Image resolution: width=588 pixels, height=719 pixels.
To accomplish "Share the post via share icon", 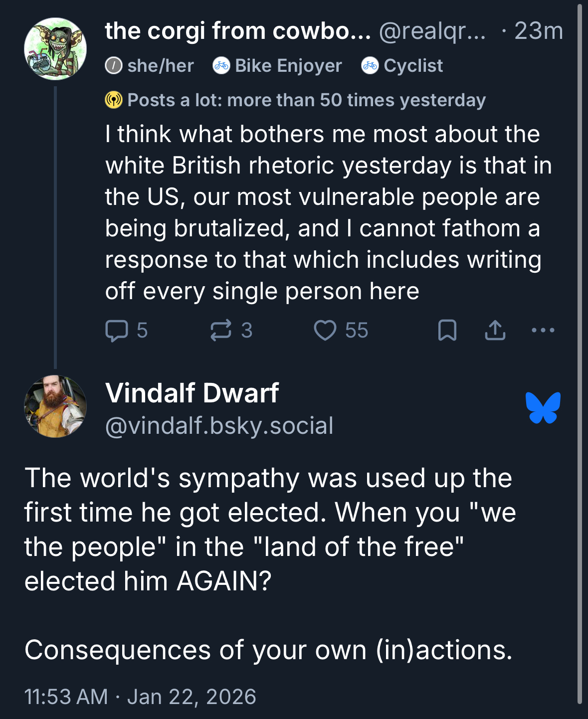I will [495, 331].
